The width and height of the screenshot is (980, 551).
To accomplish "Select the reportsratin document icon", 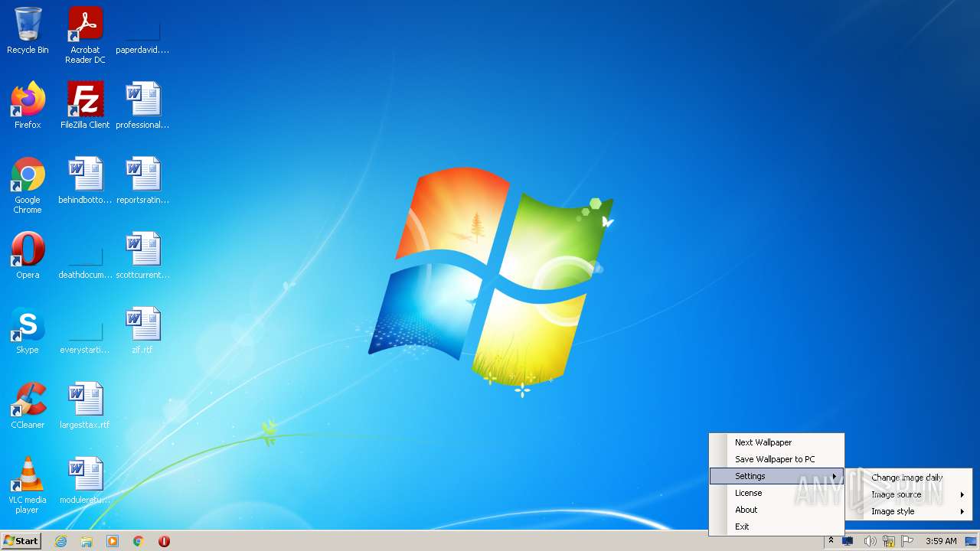I will [142, 181].
